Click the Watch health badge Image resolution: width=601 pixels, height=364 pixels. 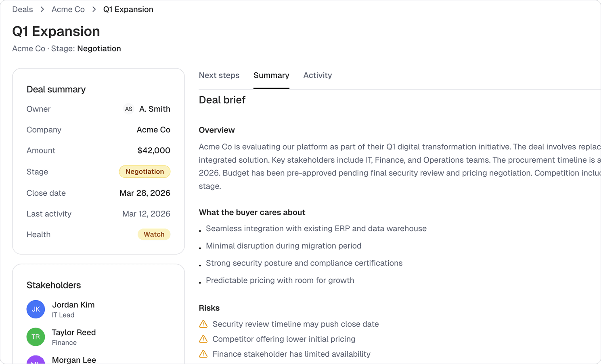tap(154, 234)
